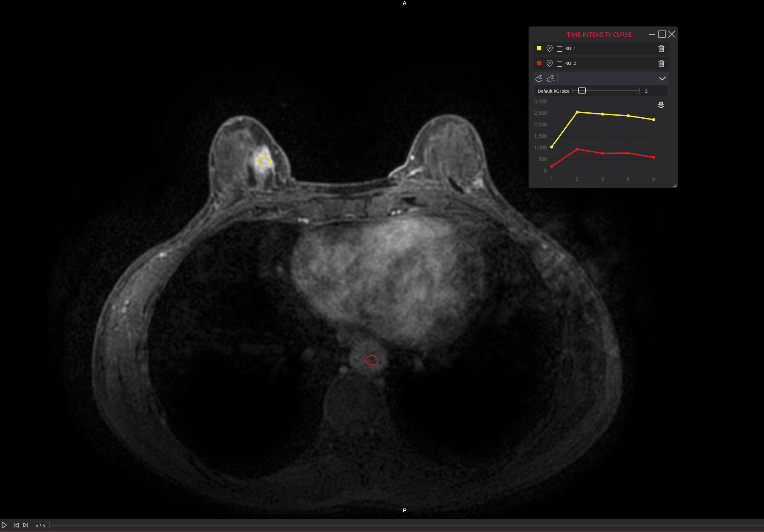This screenshot has height=532, width=764.
Task: Click the TIME-INTENSITY CURVE title
Action: tap(599, 35)
